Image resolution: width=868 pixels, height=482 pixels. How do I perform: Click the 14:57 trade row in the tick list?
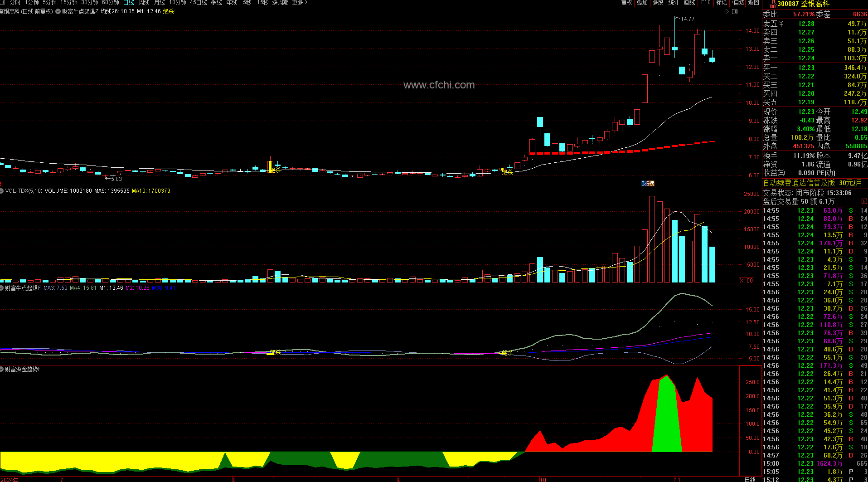[x=815, y=455]
